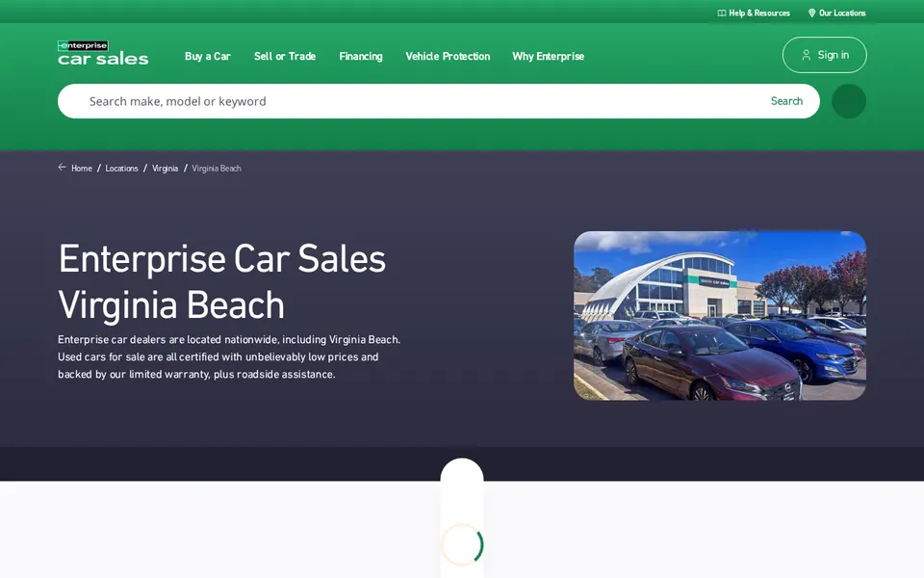Open the Sell or Trade menu
This screenshot has width=924, height=578.
point(285,56)
